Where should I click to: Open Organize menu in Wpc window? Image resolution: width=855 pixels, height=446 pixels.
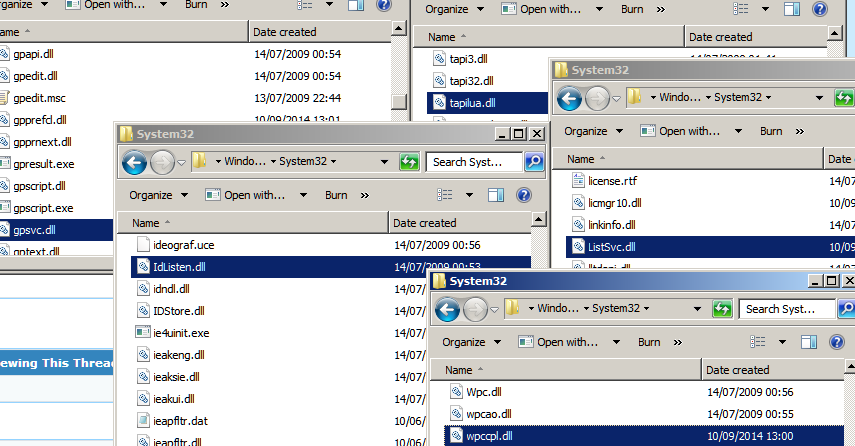click(x=471, y=342)
